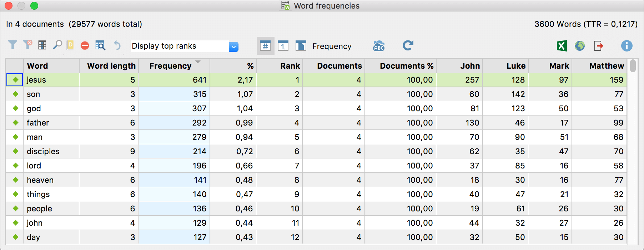This screenshot has height=250, width=644.
Task: Click the frequency value 292
Action: tap(200, 123)
